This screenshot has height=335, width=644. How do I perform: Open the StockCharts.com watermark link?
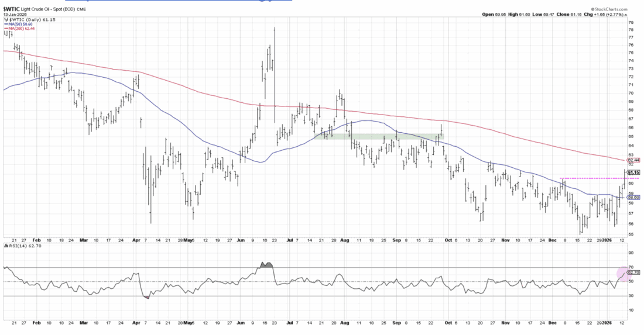614,9
